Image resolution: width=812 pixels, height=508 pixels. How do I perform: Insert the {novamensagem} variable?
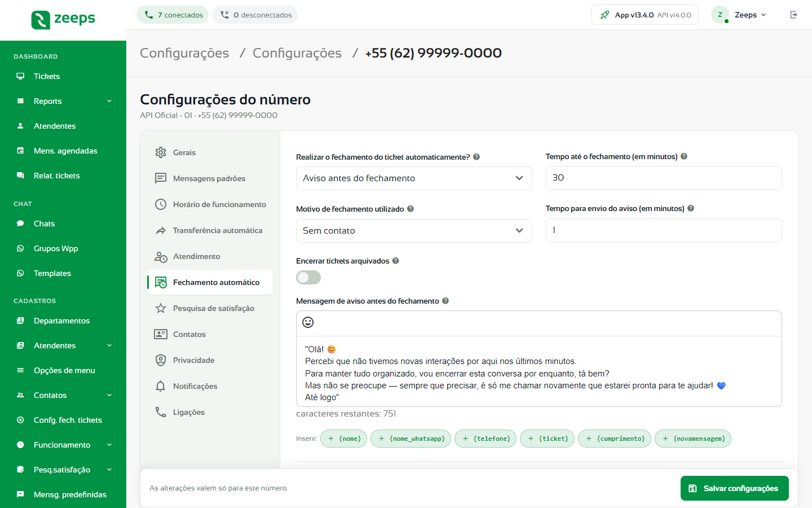click(x=693, y=439)
